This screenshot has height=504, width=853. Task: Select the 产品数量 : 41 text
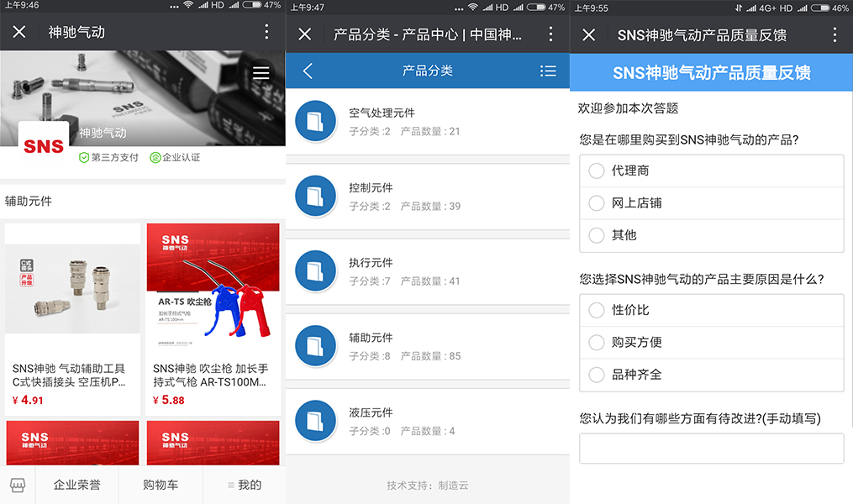click(x=430, y=281)
